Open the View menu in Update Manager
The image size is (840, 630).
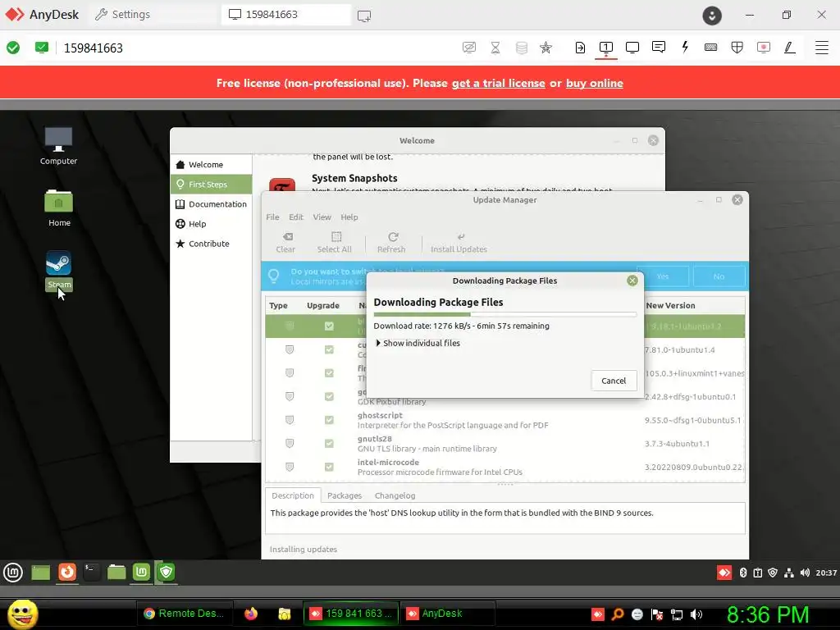[x=322, y=217]
